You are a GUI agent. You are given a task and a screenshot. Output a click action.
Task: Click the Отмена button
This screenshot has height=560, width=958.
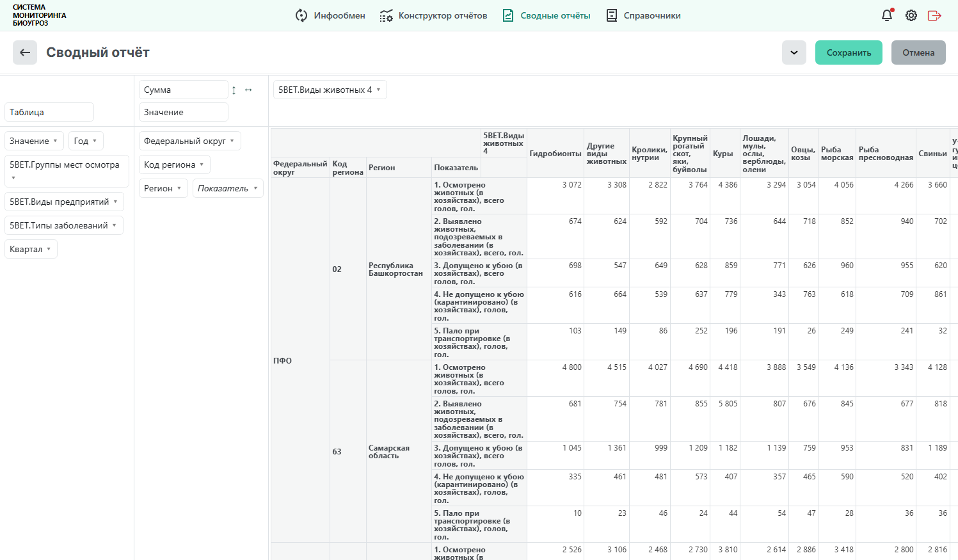click(x=918, y=52)
